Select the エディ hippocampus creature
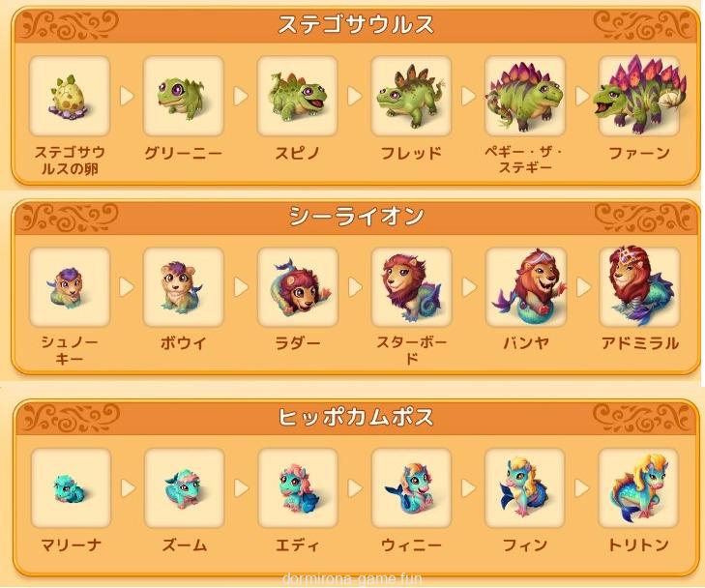This screenshot has height=588, width=705. [298, 487]
